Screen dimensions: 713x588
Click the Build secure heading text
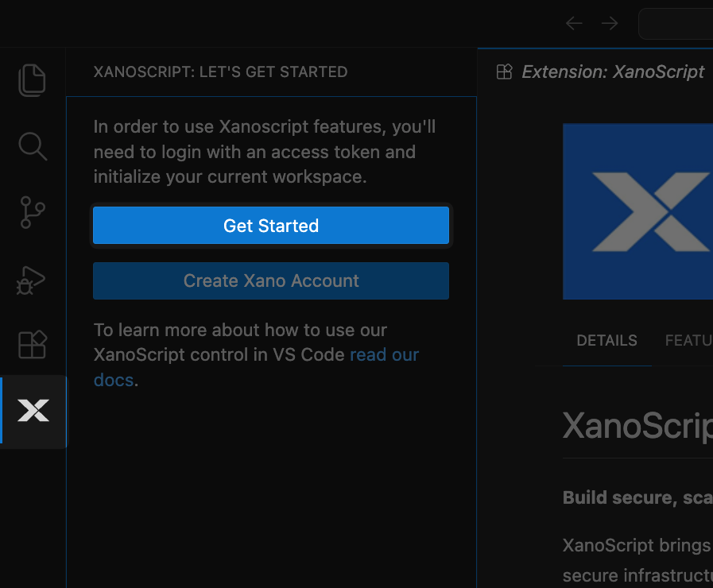(636, 497)
